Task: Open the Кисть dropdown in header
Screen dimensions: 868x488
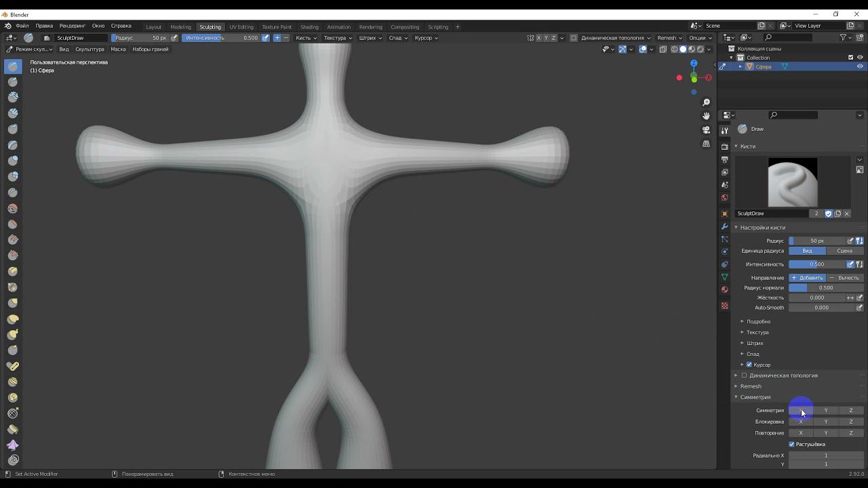Action: [x=306, y=38]
